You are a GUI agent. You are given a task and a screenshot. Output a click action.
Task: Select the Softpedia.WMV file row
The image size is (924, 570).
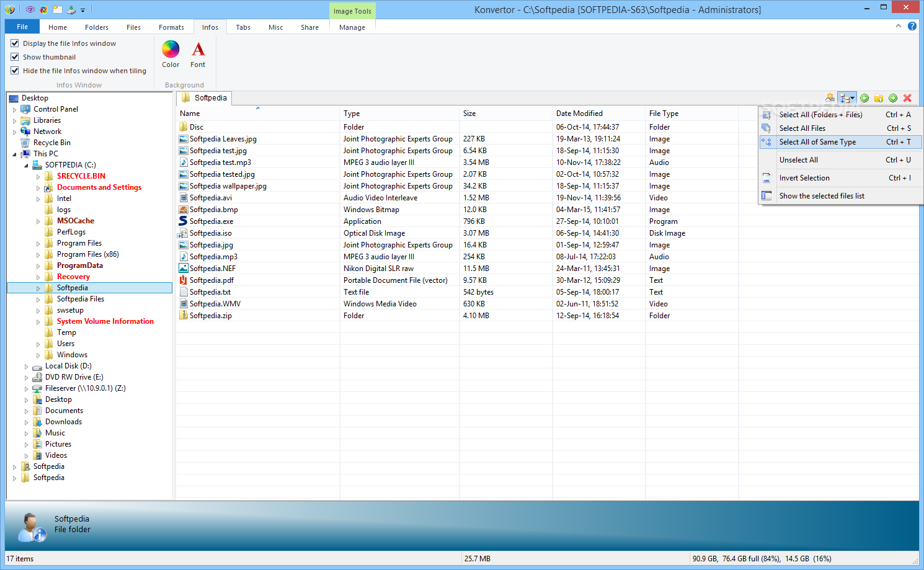coord(457,304)
